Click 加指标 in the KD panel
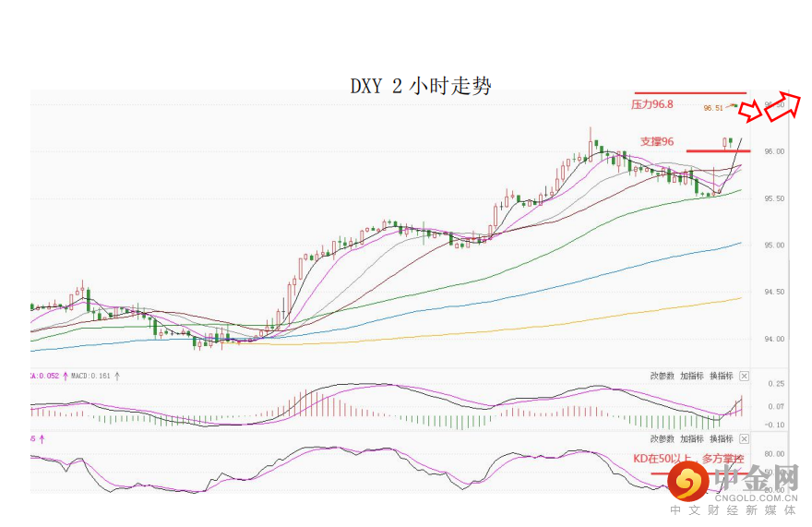This screenshot has width=812, height=527. click(692, 439)
